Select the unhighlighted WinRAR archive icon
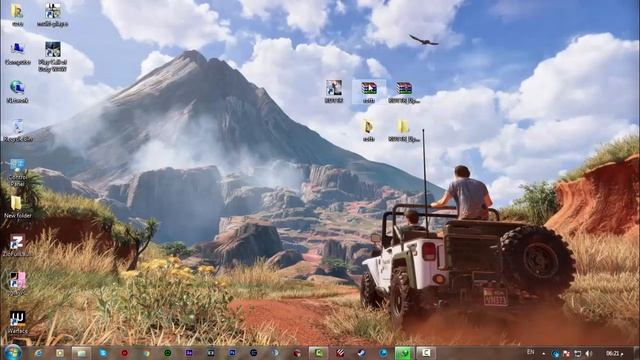Image resolution: width=640 pixels, height=360 pixels. (404, 92)
